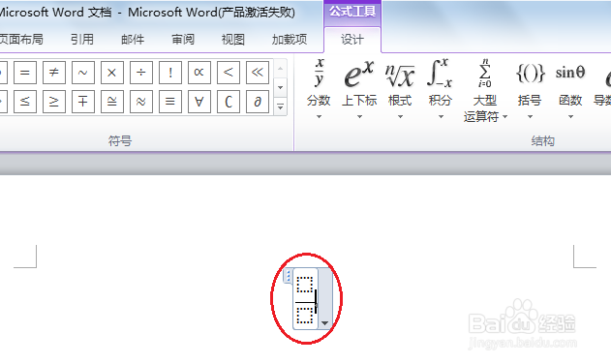Insert the less-than symbol
The height and width of the screenshot is (364, 611).
pos(228,73)
